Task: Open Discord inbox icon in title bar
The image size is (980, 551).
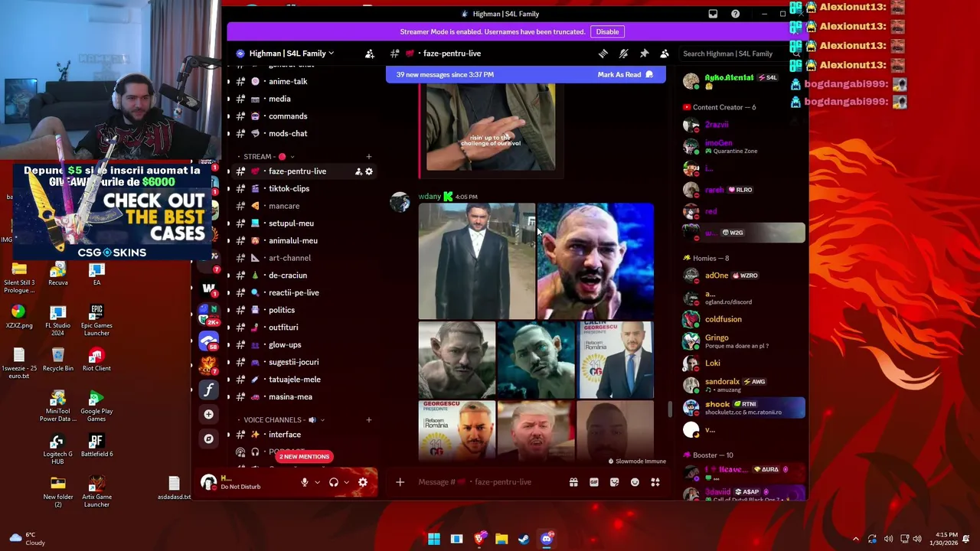Action: (x=713, y=14)
